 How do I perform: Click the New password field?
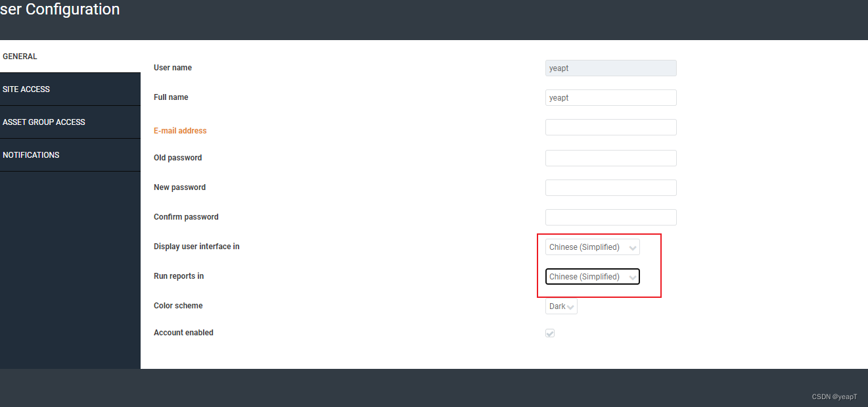point(610,188)
